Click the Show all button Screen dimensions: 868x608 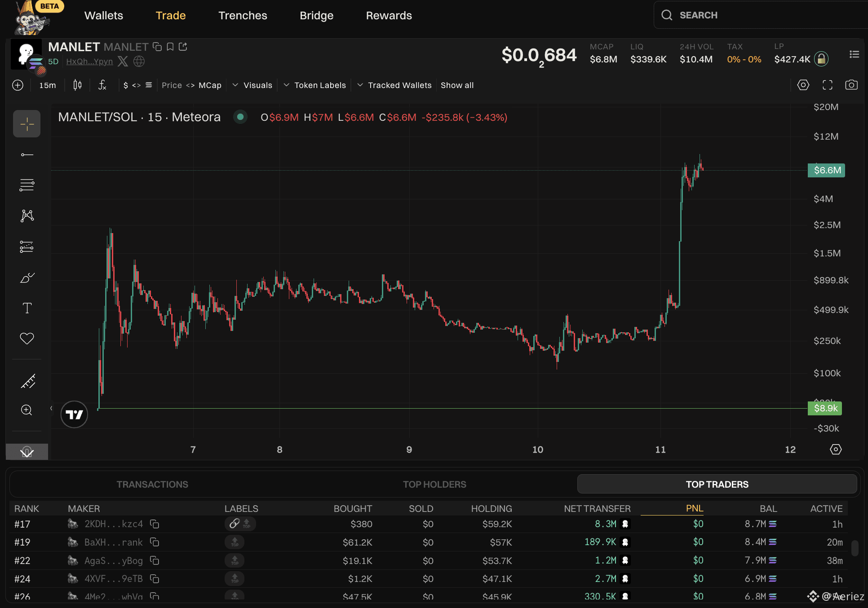click(457, 85)
